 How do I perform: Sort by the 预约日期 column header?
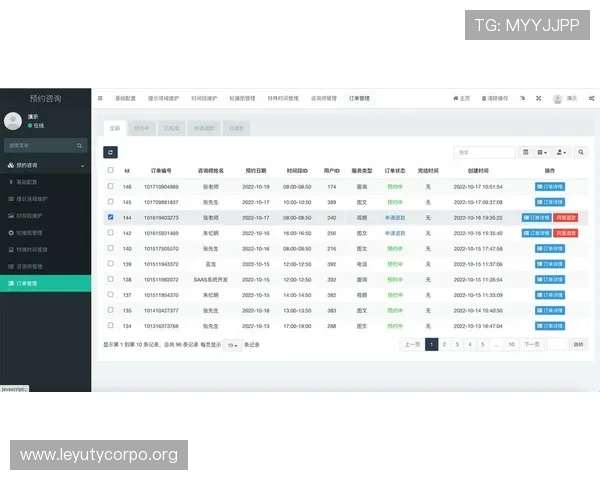tap(256, 171)
